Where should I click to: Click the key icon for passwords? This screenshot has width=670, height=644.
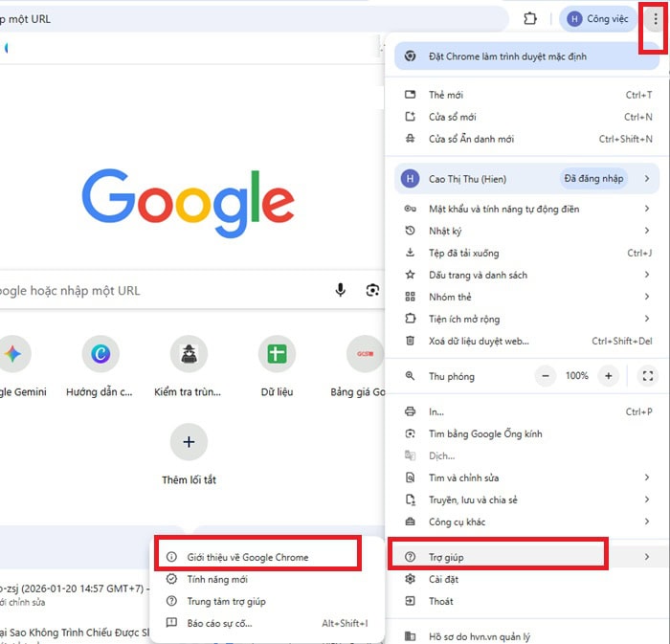[410, 209]
